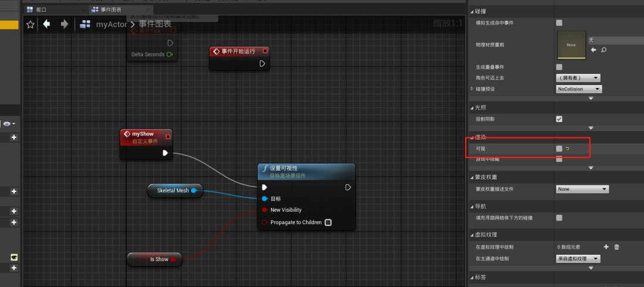Image resolution: width=644 pixels, height=287 pixels.
Task: Expand the 碰撞预设 collision presets row
Action: click(x=472, y=89)
